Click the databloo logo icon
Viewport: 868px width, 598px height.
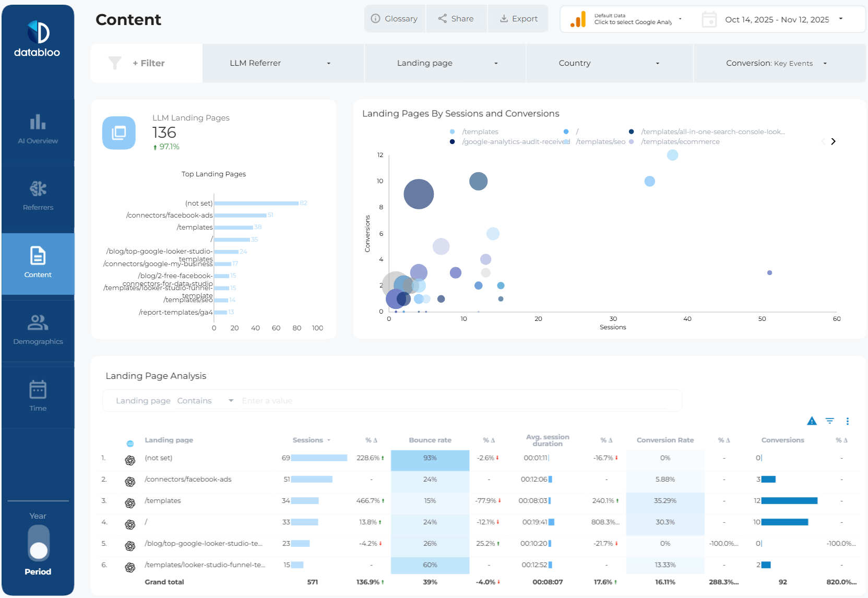(38, 33)
